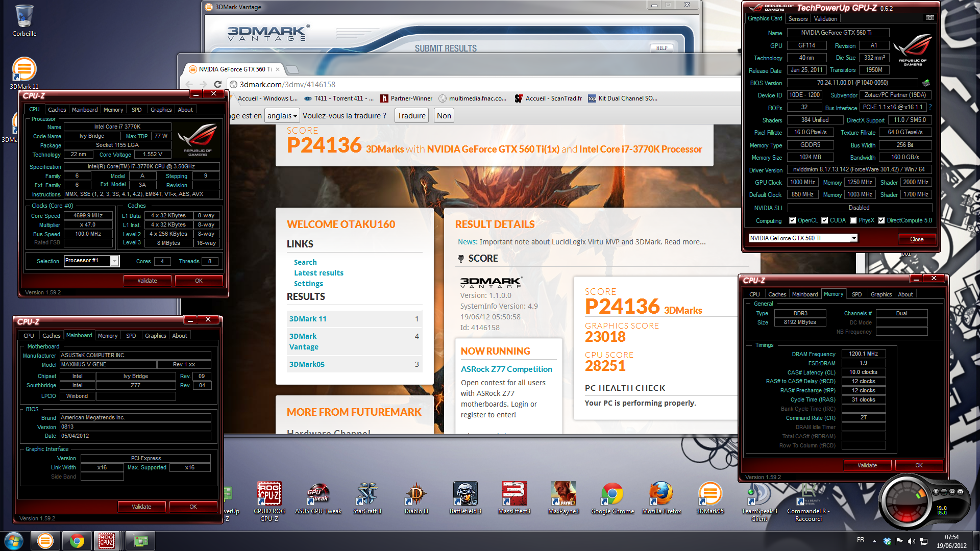Click the HELP button in 3DMark Vantage
980x551 pixels.
(661, 48)
